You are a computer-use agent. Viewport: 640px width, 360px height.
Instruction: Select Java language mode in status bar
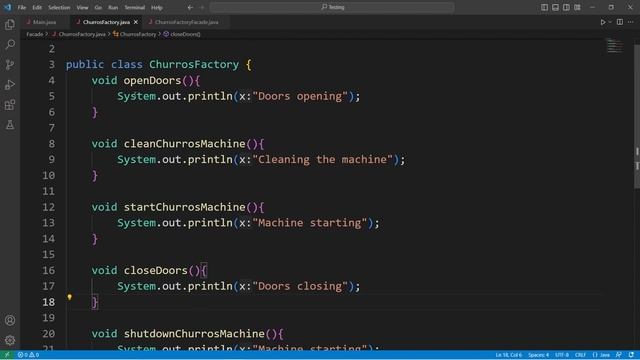(x=601, y=355)
